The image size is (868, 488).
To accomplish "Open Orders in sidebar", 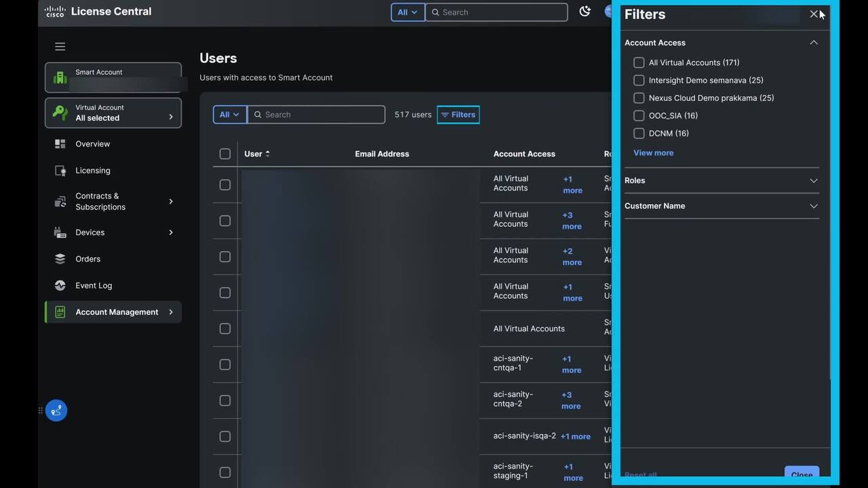I will 87,259.
